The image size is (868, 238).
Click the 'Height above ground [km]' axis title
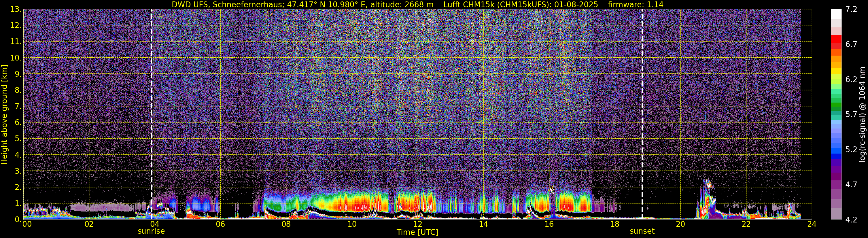tap(4, 115)
